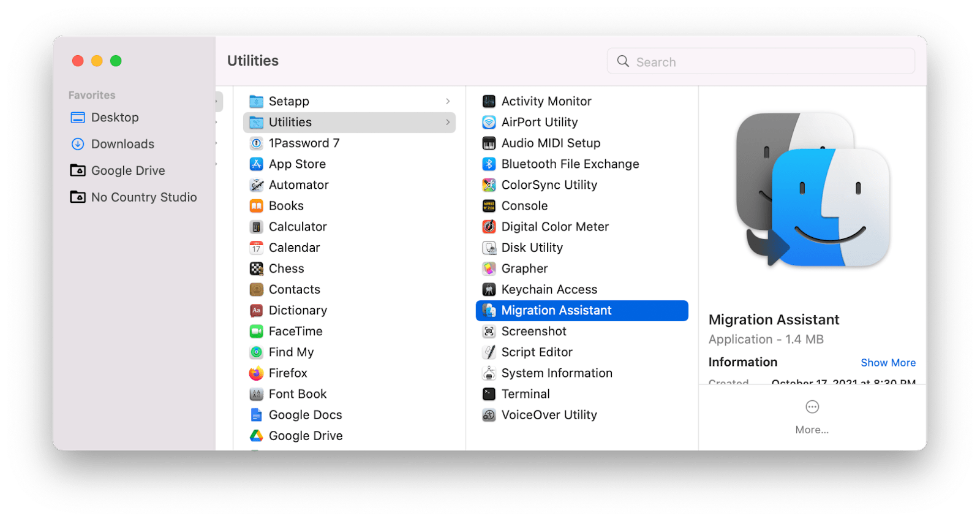Click the Screenshot app icon
Image resolution: width=980 pixels, height=521 pixels.
489,331
